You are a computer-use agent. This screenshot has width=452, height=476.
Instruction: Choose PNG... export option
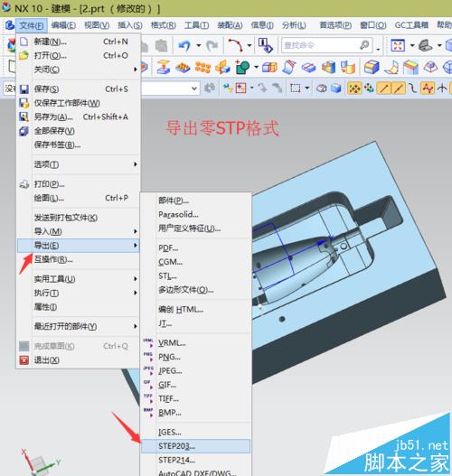(x=196, y=357)
